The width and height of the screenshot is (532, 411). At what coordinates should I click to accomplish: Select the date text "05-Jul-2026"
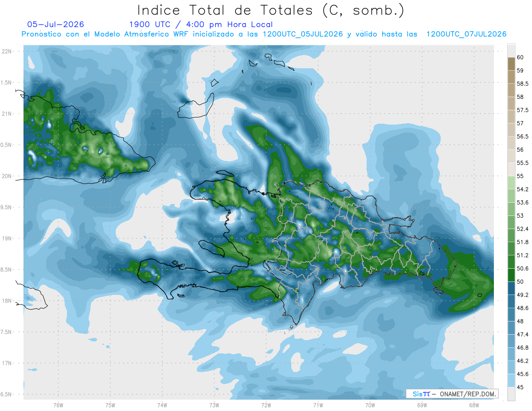click(55, 24)
